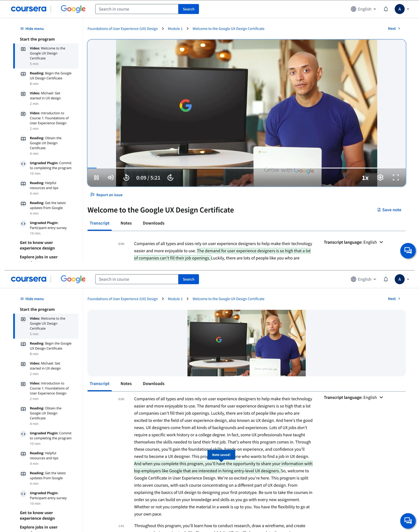Open account menu chevron in upper screenshot

(x=408, y=9)
